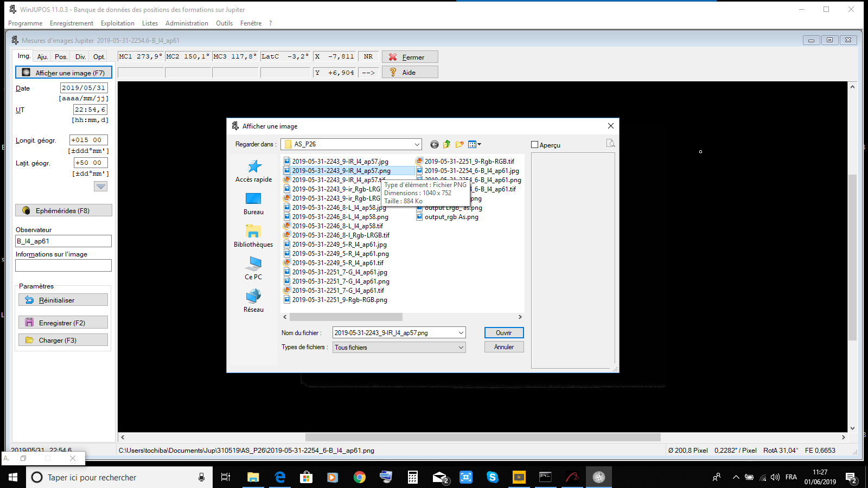Open Réseau location in the sidebar

click(x=253, y=301)
